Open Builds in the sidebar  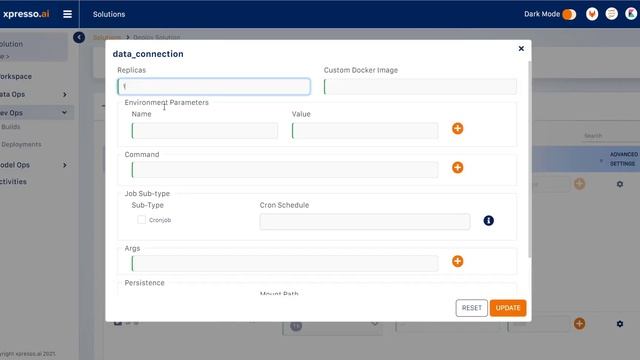(11, 127)
